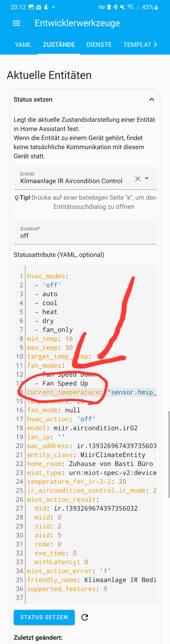Screen dimensions: 170x644
Task: Clear the selected entity using the X icon
Action: coord(138,179)
